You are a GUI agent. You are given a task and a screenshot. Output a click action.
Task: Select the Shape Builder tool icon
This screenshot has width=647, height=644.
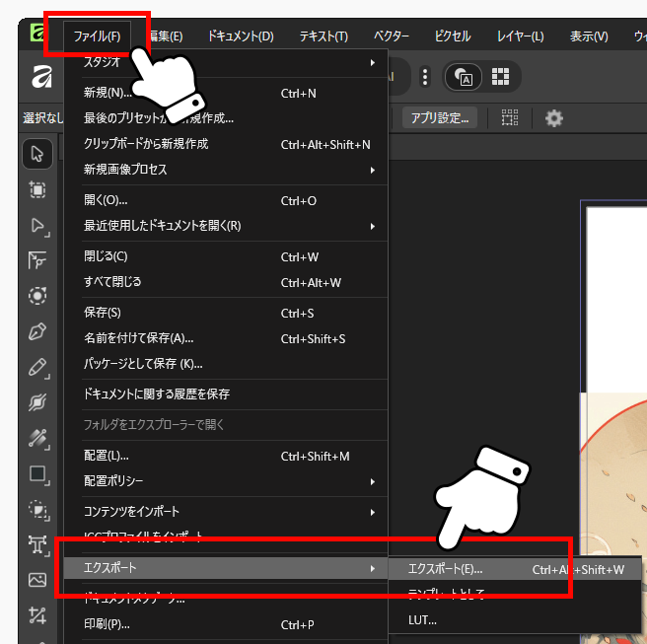point(38,510)
